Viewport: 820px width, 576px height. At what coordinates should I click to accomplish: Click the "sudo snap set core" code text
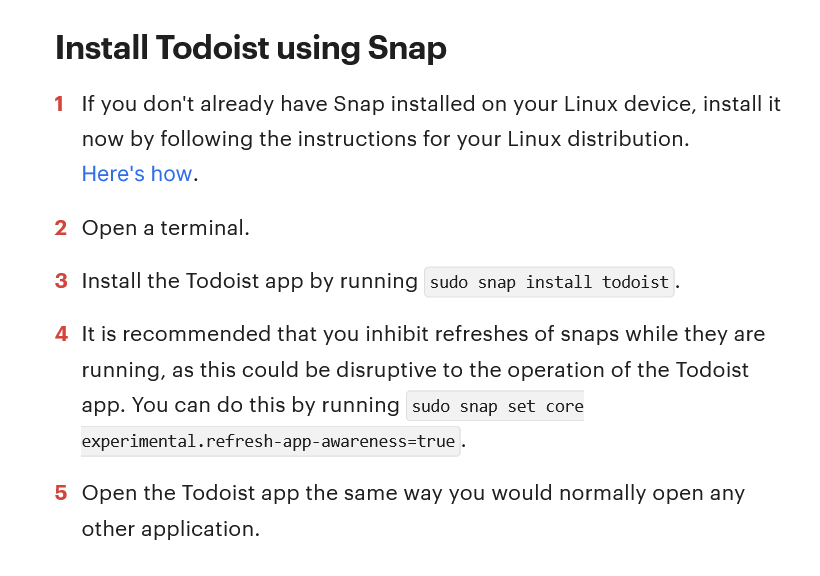[497, 406]
